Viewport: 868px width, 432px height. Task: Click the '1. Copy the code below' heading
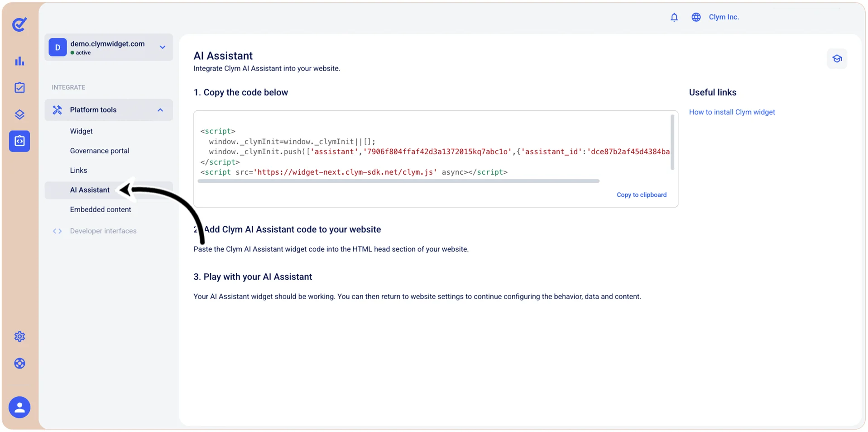click(x=240, y=92)
